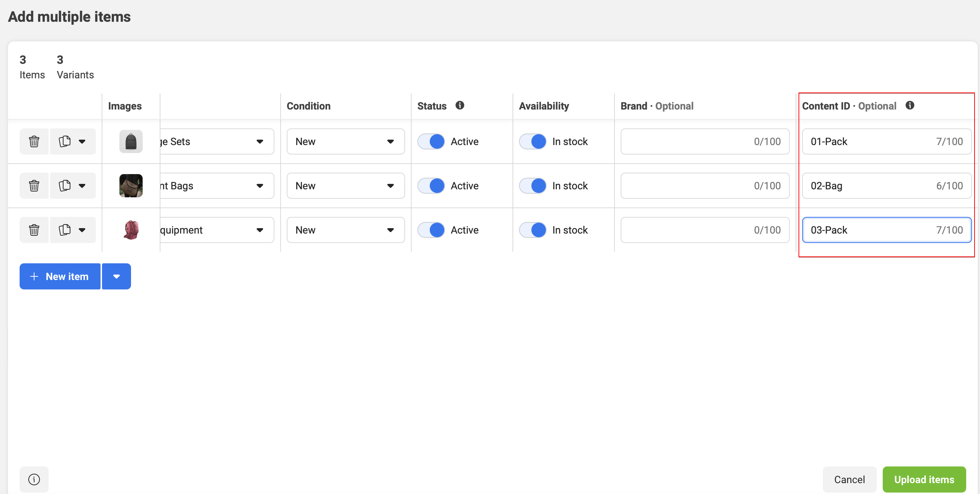Toggle Active status for first item
Screen dimensions: 980x494
[431, 141]
